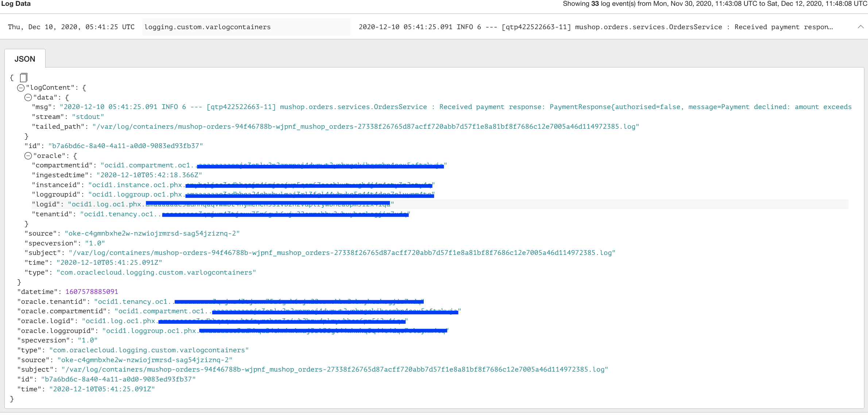Click the "msg" value text
The image size is (868, 415).
tap(456, 107)
